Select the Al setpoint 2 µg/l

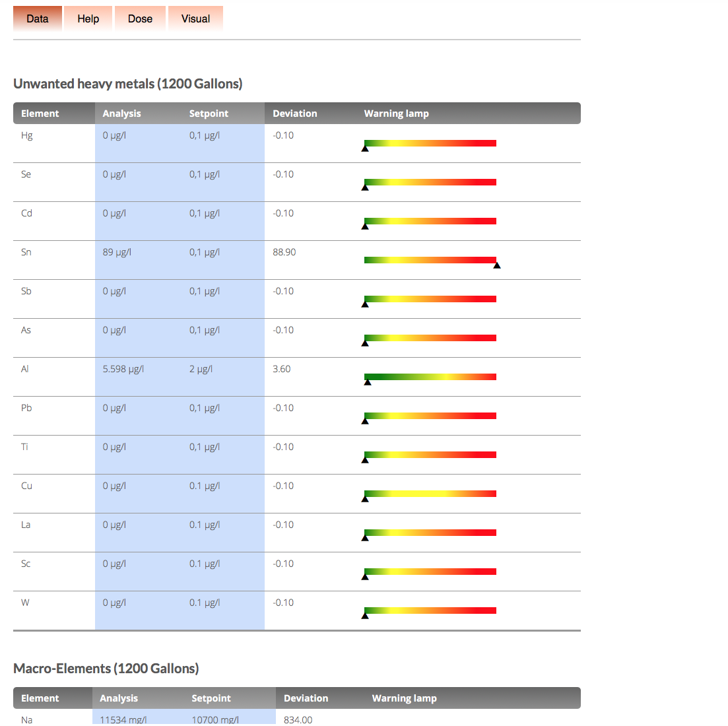tap(201, 370)
